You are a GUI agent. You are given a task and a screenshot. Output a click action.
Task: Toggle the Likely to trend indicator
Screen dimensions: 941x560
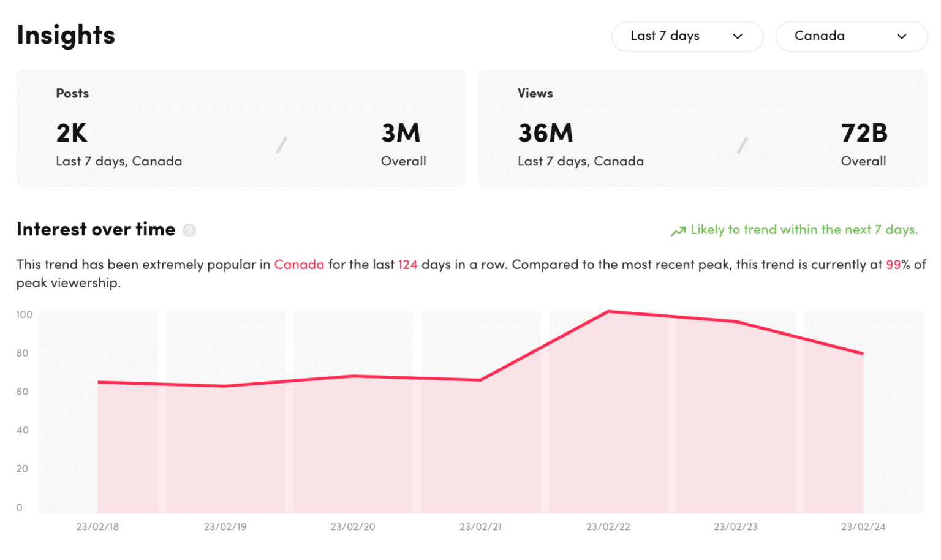[804, 230]
